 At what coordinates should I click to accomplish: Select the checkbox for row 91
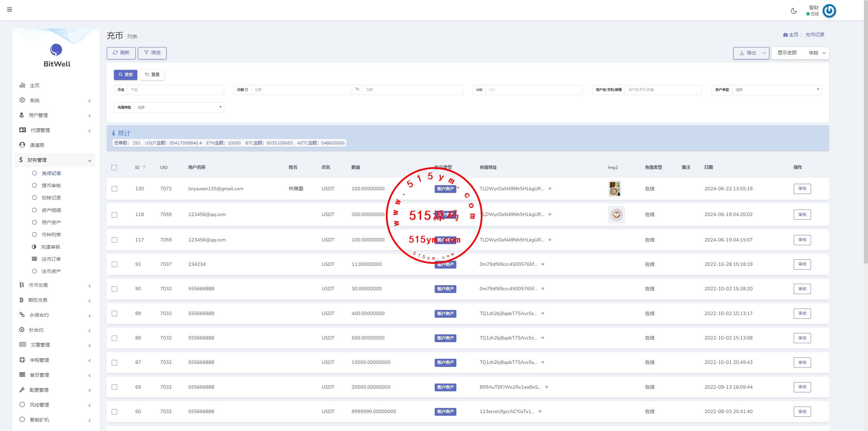tap(115, 264)
